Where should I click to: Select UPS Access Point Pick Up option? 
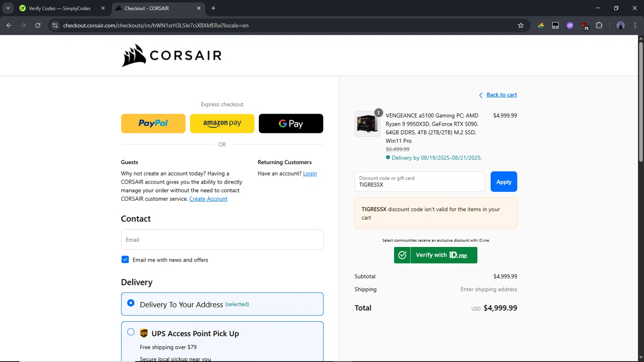(x=131, y=332)
